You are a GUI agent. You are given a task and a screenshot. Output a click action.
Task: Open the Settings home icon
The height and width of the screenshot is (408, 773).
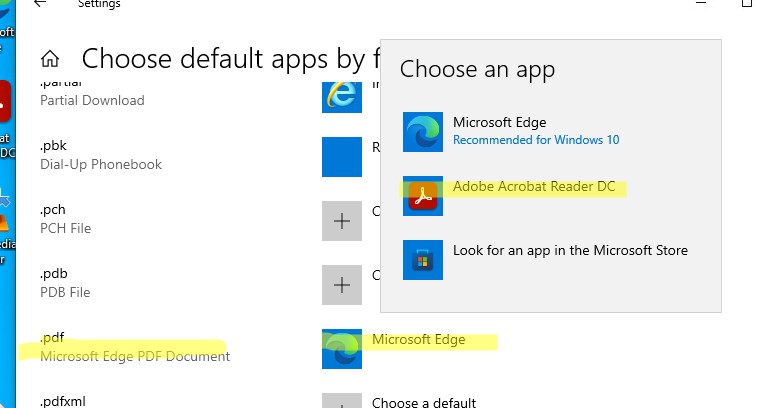[50, 59]
